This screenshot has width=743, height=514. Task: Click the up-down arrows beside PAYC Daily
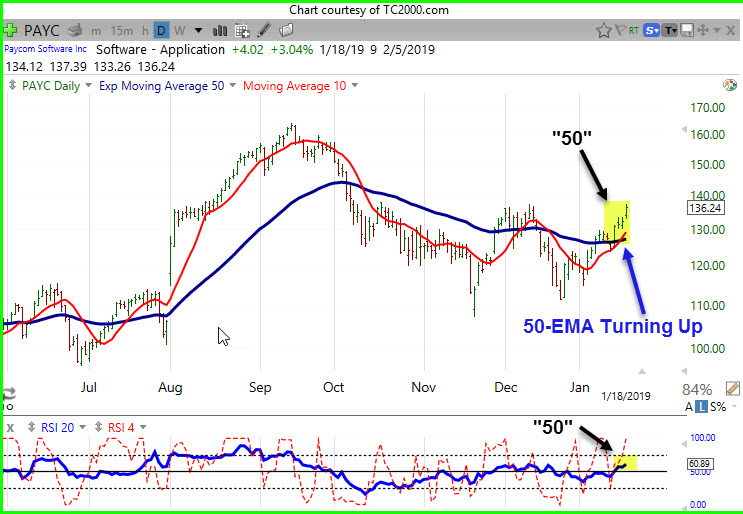pyautogui.click(x=12, y=86)
